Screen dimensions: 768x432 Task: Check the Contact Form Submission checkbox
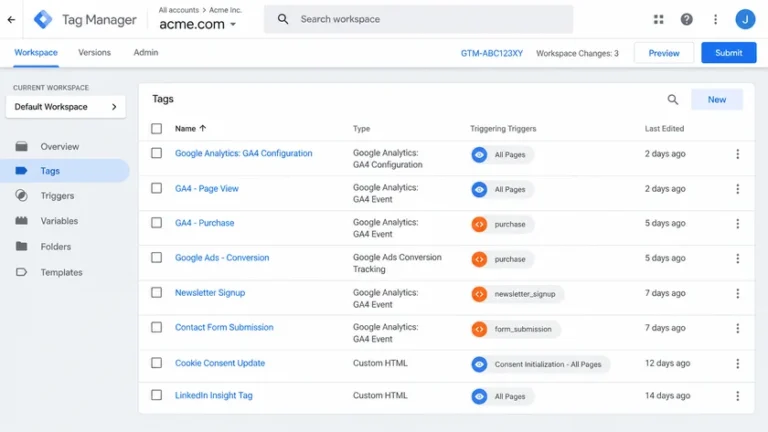click(x=156, y=327)
